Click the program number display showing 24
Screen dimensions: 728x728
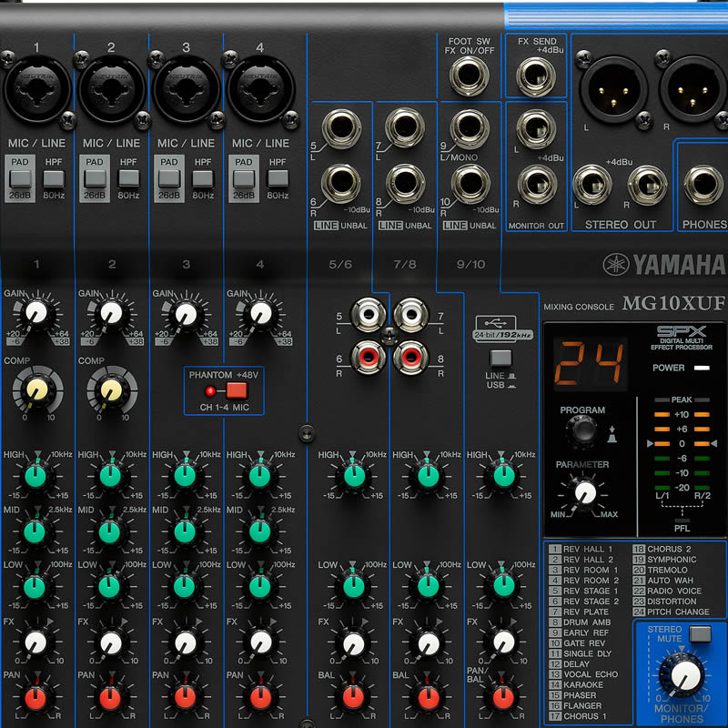589,363
